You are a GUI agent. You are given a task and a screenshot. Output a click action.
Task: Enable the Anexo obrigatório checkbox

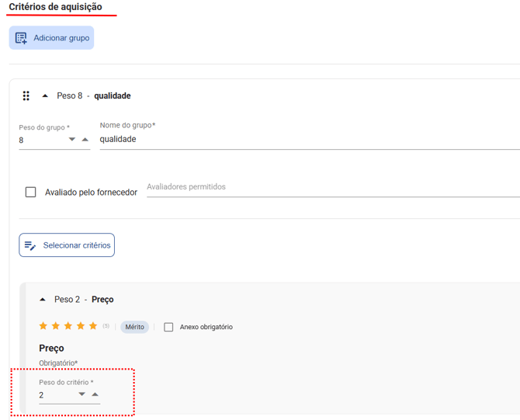tap(168, 327)
